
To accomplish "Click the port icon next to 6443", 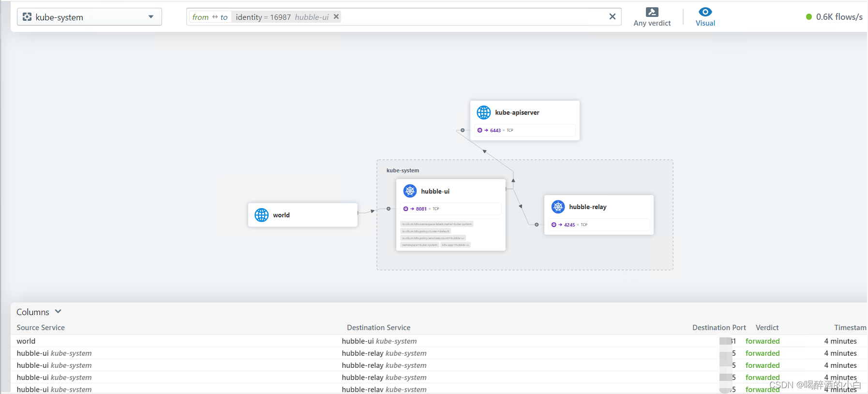I will [480, 130].
